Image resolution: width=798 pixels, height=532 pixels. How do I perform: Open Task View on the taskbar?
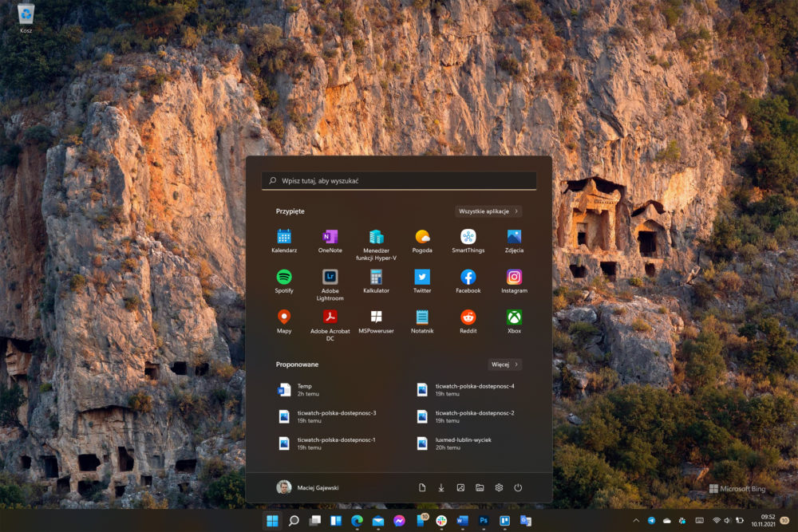pyautogui.click(x=315, y=521)
